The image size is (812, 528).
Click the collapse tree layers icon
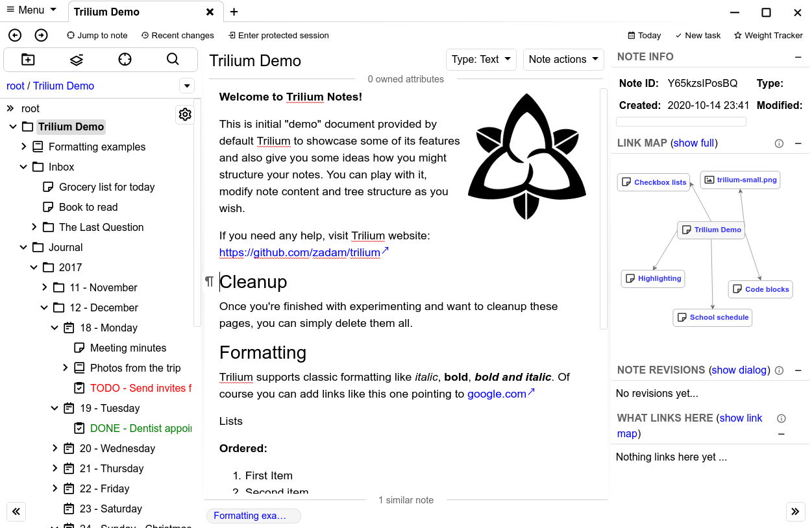coord(77,60)
